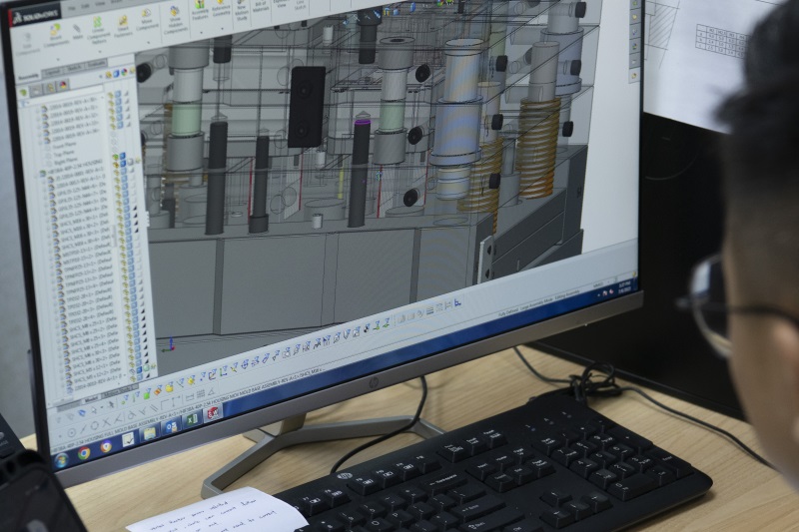Image resolution: width=799 pixels, height=532 pixels.
Task: Switch to the Assembly CommandManager tab
Action: (29, 78)
